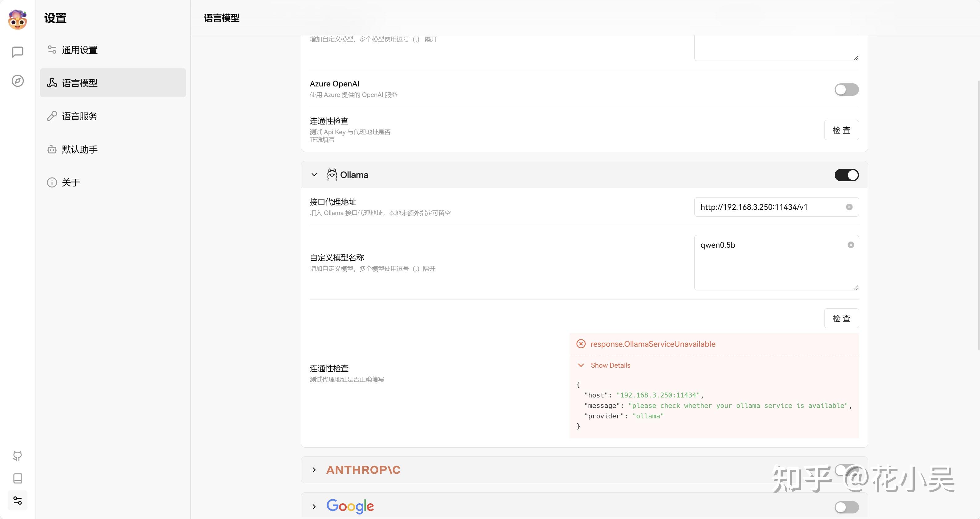Expand the Anthropic provider section
The height and width of the screenshot is (519, 980).
(x=314, y=470)
